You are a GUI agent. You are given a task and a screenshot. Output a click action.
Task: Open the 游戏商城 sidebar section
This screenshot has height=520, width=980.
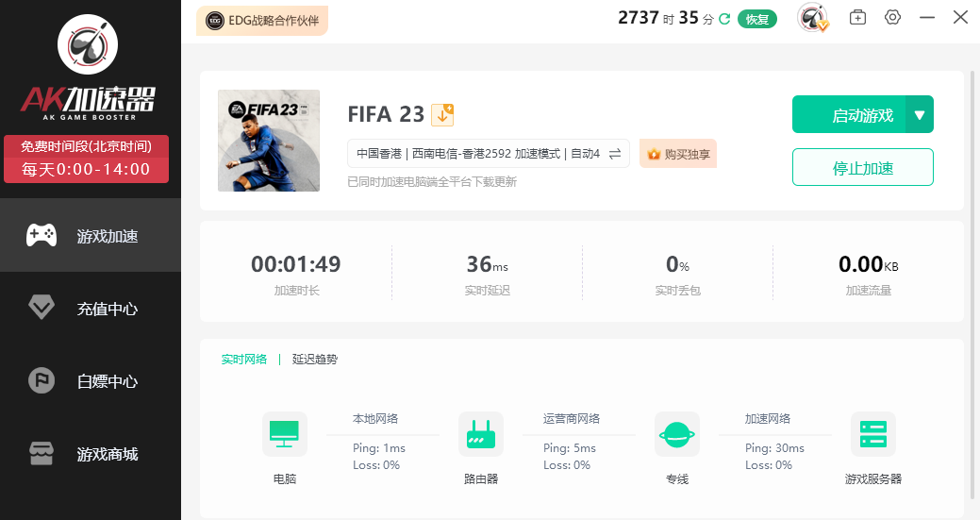[91, 454]
